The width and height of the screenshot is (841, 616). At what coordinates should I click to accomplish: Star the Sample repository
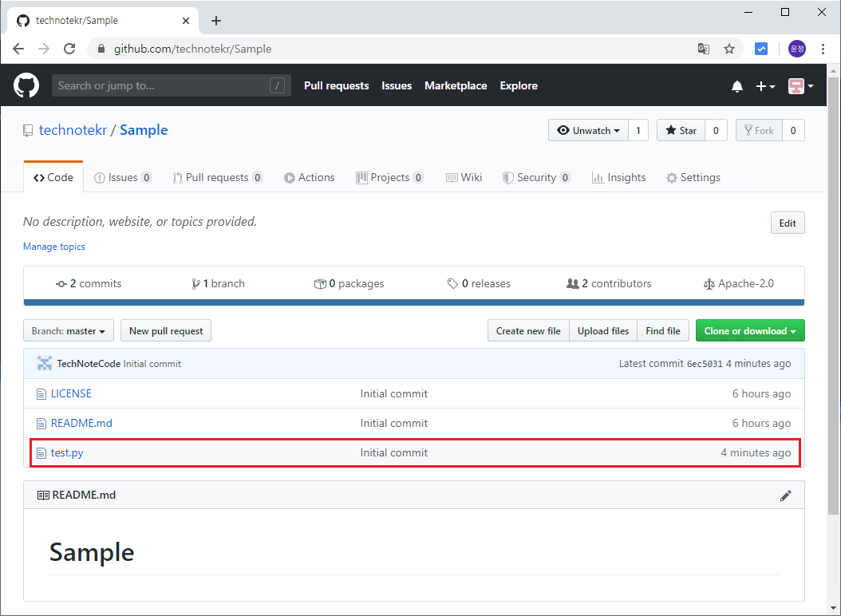(x=682, y=130)
